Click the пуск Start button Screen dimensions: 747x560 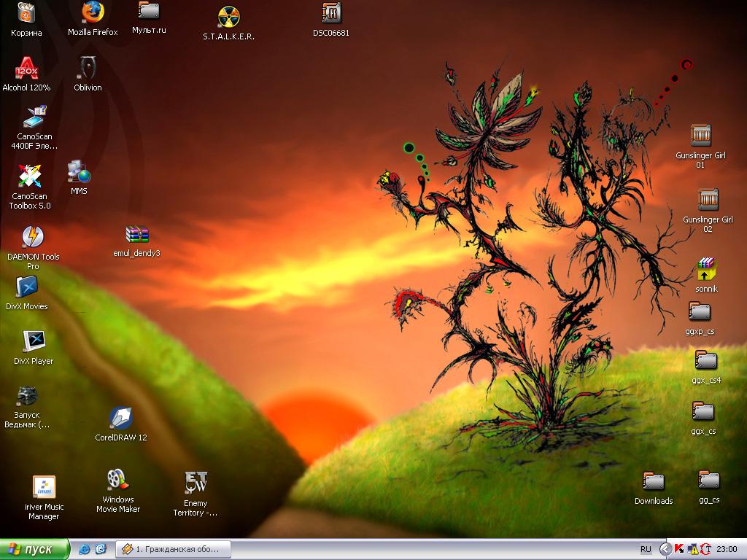point(34,549)
